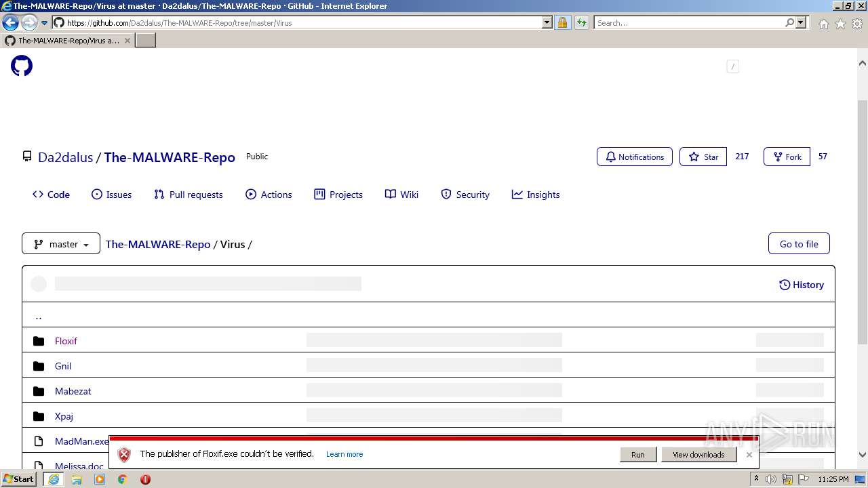This screenshot has height=488, width=868.
Task: Open the Xpaj folder
Action: click(64, 416)
